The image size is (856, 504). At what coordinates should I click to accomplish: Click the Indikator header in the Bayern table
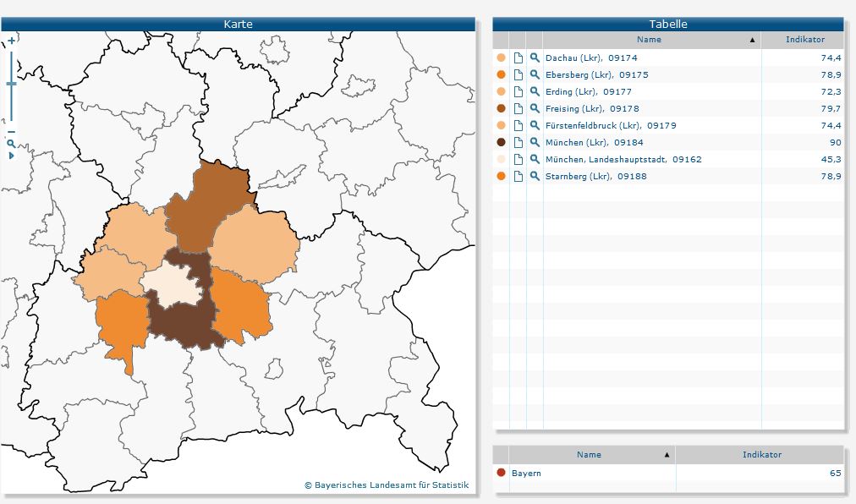pos(761,455)
